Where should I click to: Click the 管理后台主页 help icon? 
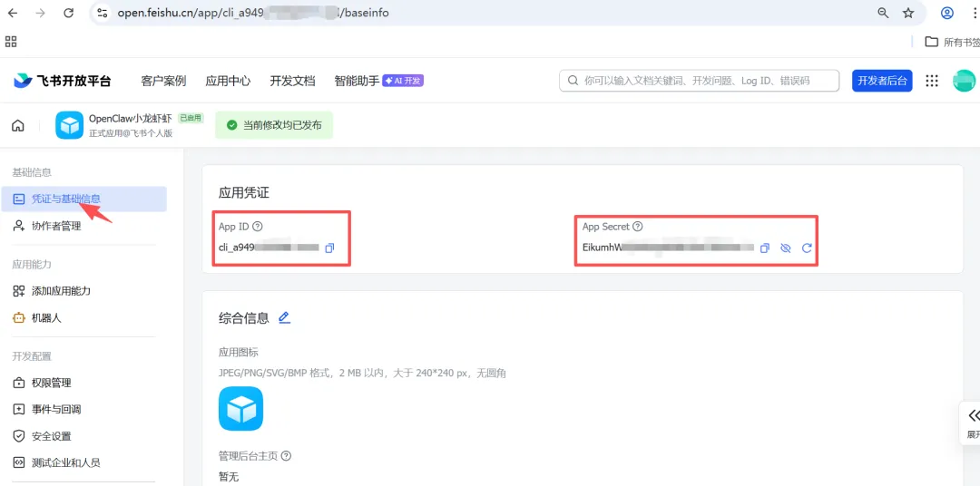coord(287,456)
